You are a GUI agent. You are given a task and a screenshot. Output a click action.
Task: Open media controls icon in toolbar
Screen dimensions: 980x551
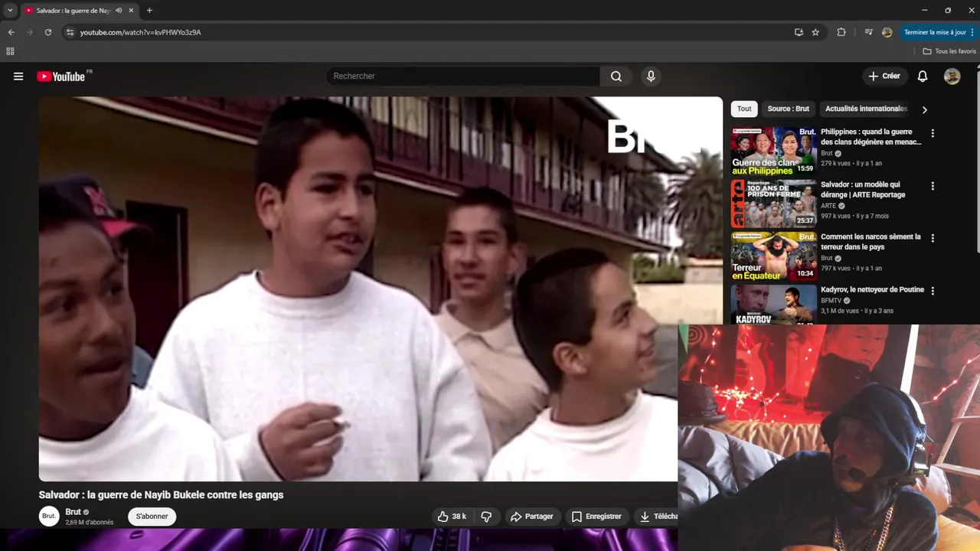point(868,32)
